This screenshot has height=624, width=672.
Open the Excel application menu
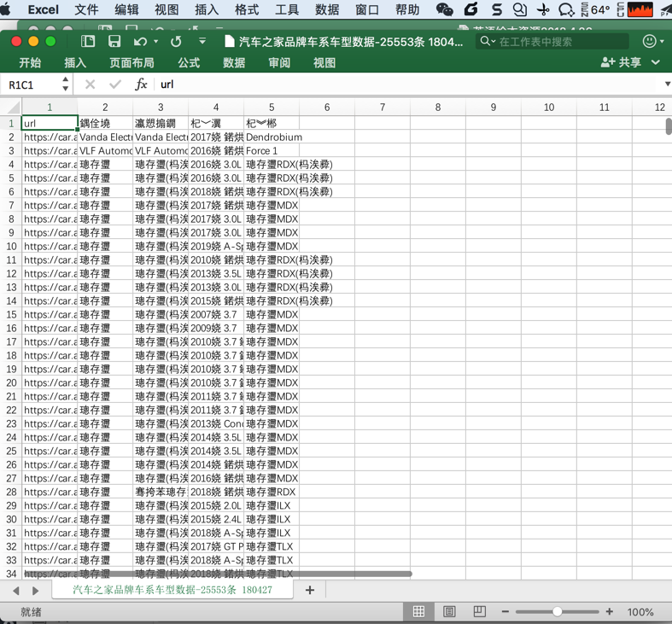pyautogui.click(x=44, y=9)
